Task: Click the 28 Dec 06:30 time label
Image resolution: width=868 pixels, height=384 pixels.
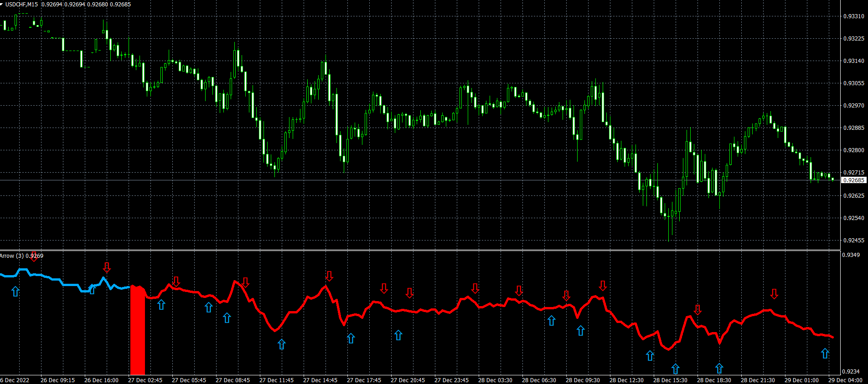Action: [x=539, y=380]
